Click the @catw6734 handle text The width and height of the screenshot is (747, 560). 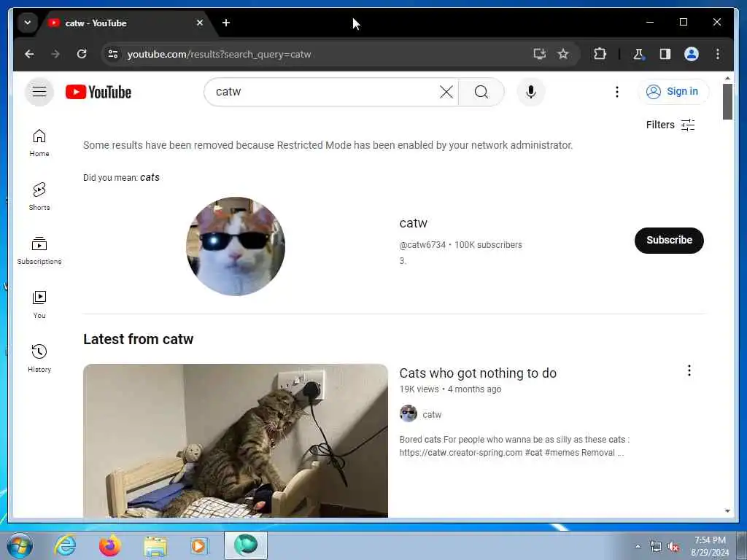[422, 245]
